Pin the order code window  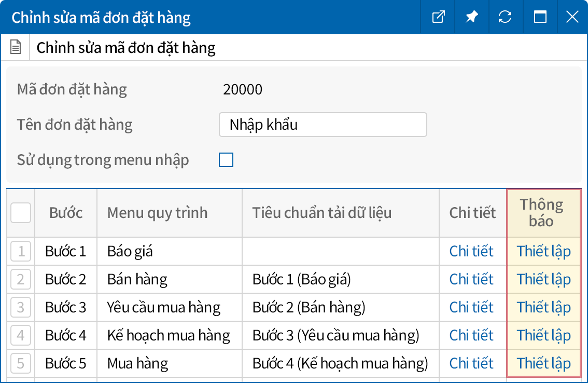coord(471,17)
